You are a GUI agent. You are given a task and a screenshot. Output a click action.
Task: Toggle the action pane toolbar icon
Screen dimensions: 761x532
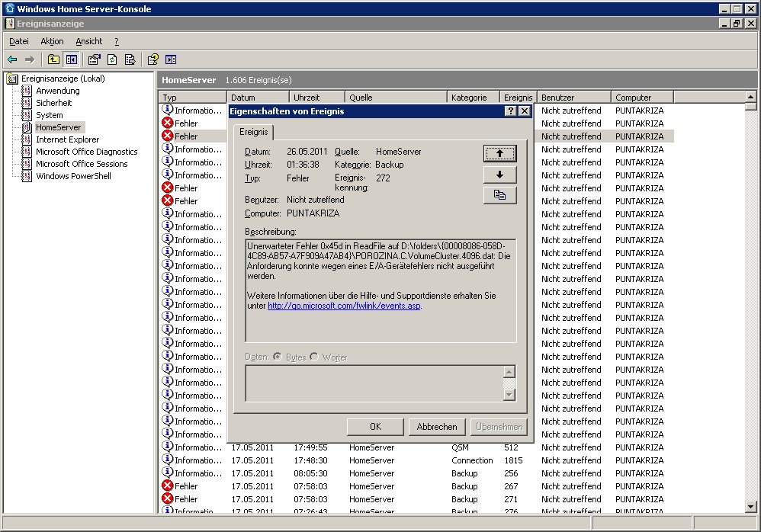[171, 59]
